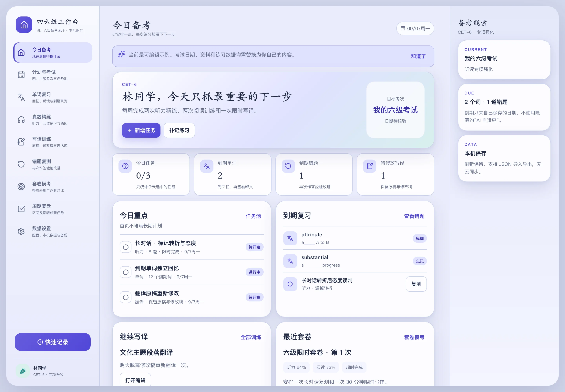Click the 复测 button

416,284
